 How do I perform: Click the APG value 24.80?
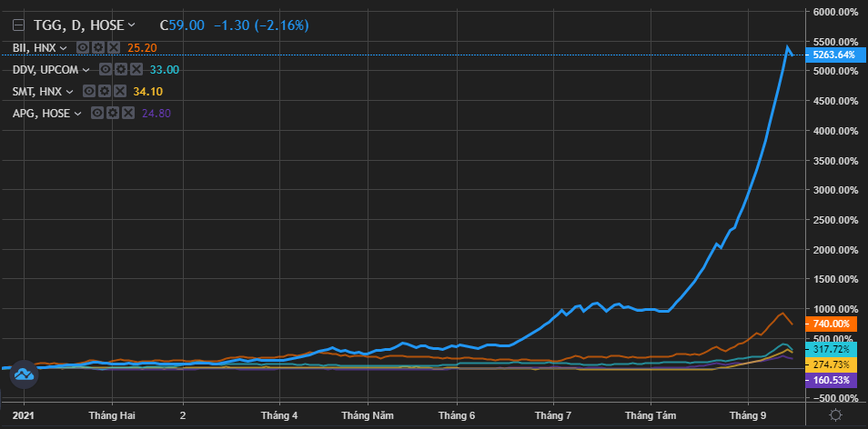pos(156,114)
